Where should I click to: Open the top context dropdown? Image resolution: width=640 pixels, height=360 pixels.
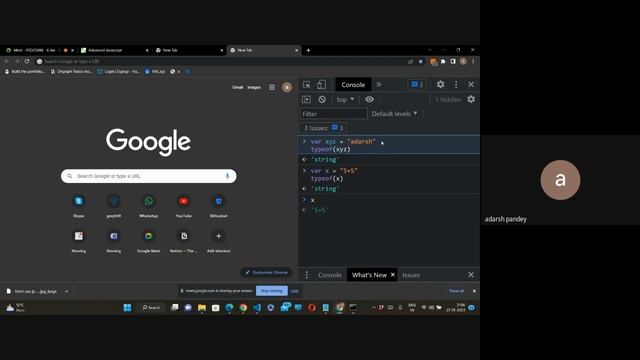coord(345,100)
